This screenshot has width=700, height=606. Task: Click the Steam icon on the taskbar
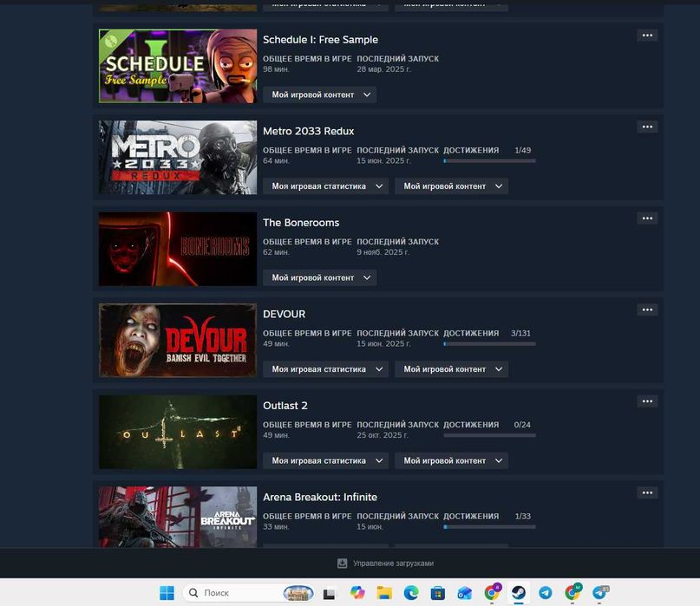coord(519,593)
